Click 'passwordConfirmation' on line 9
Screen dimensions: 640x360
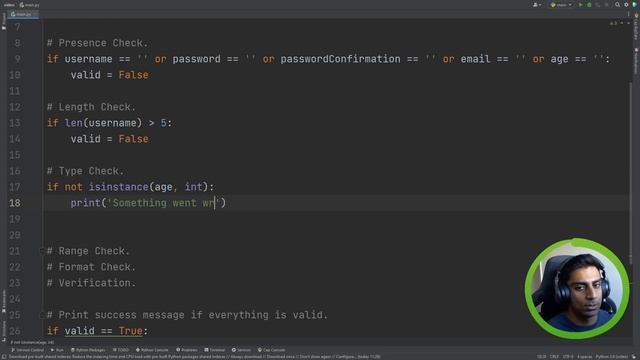pos(340,59)
